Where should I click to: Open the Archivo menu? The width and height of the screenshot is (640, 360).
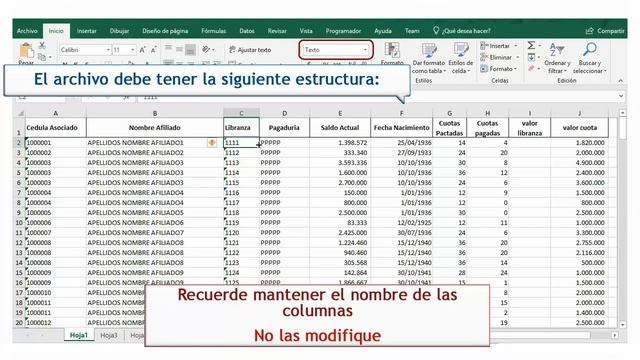tap(27, 31)
